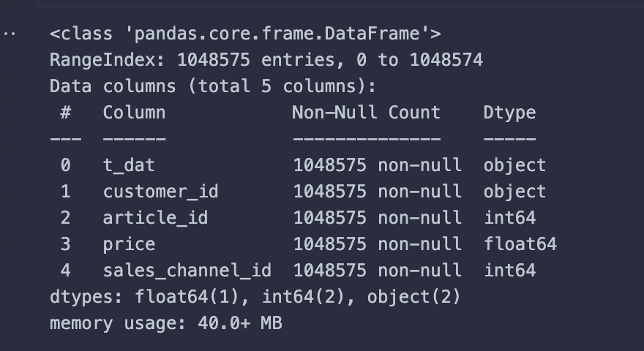The height and width of the screenshot is (351, 644).
Task: Click the 'dtypes: float64(1), int64(2), object(2)' line
Action: (x=255, y=296)
